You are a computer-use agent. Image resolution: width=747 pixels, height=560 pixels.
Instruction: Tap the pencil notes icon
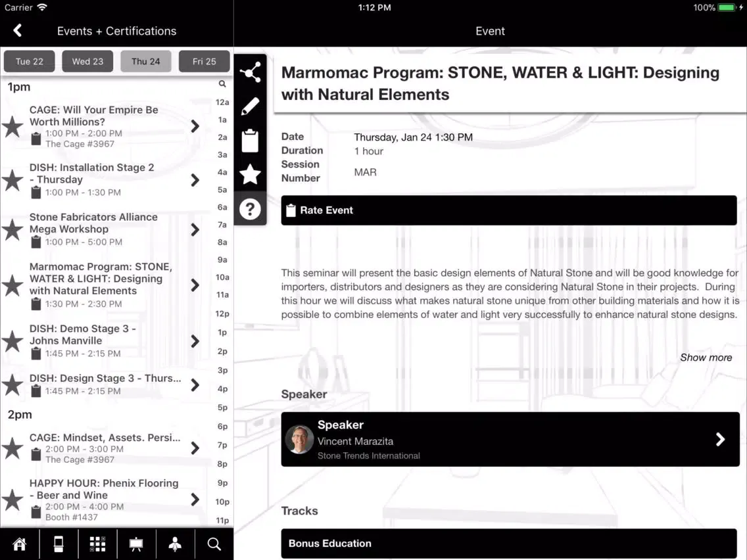[x=250, y=106]
